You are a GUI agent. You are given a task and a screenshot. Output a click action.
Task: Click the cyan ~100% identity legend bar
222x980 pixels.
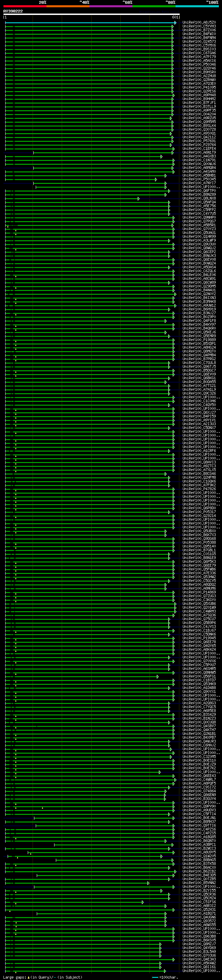(197, 6)
